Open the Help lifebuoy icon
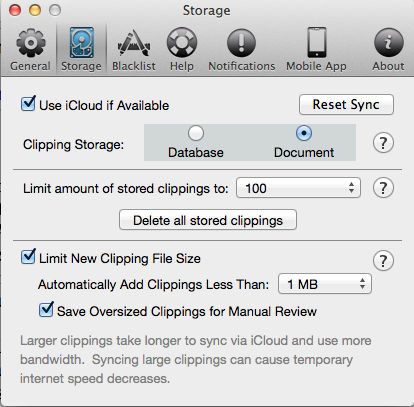 click(x=182, y=43)
